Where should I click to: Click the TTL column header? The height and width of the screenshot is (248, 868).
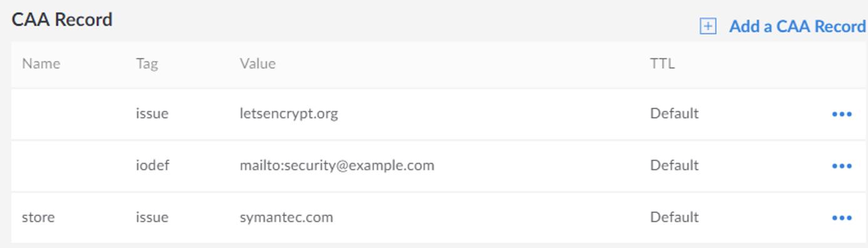[662, 64]
